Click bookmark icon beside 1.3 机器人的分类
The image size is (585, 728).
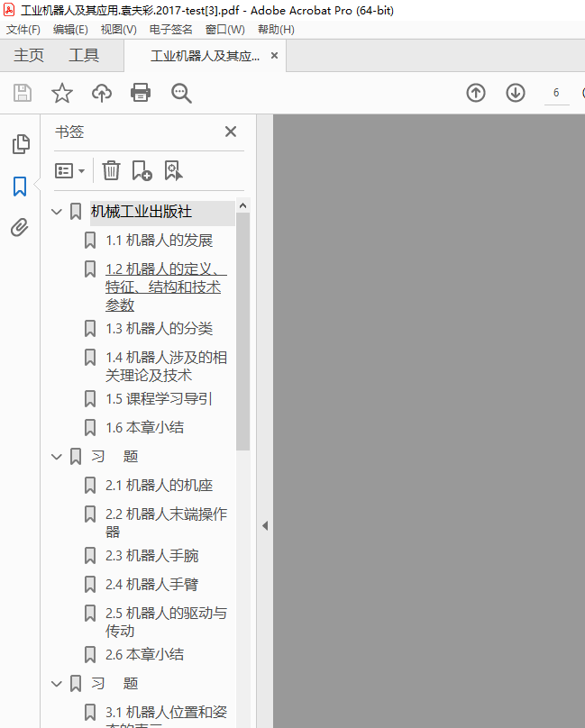pos(90,329)
